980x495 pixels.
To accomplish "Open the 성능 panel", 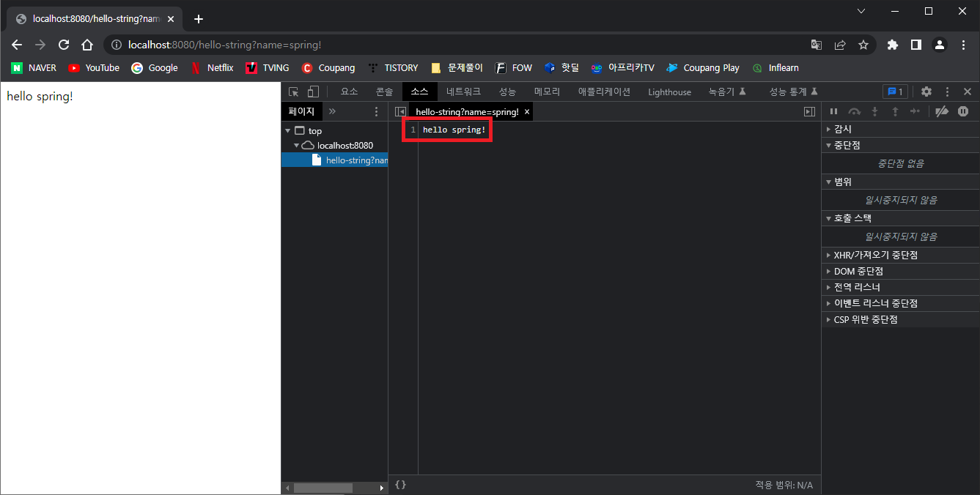I will click(508, 92).
